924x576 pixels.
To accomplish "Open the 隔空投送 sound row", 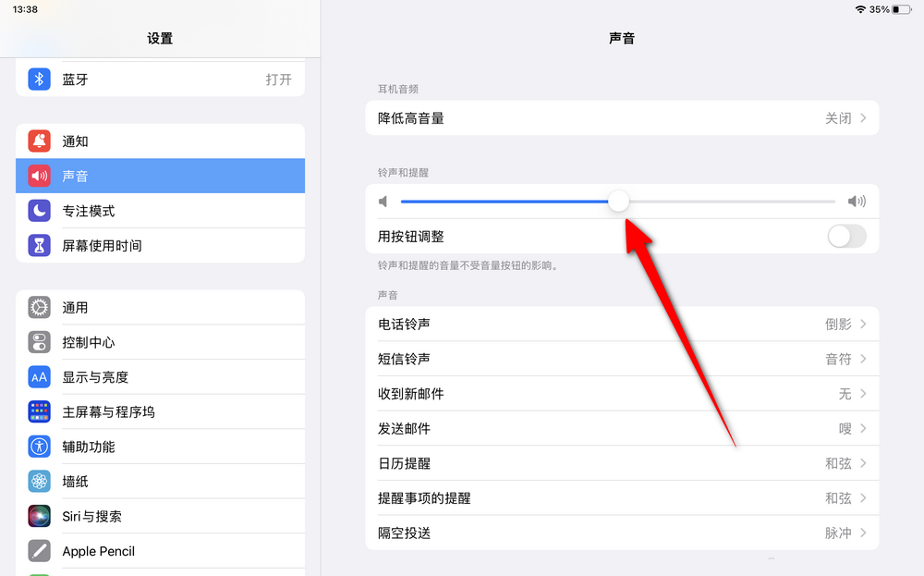I will pyautogui.click(x=622, y=533).
